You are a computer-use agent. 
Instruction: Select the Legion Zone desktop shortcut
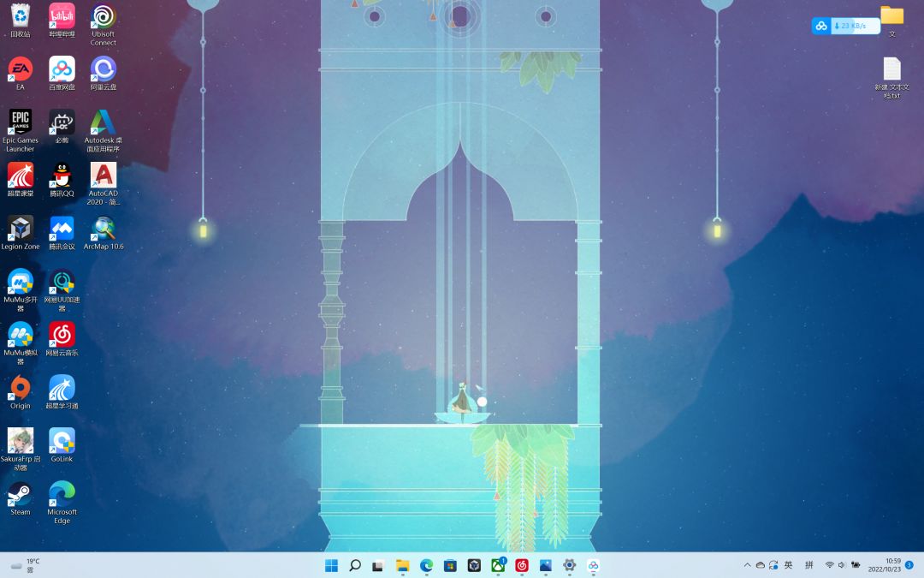[20, 233]
